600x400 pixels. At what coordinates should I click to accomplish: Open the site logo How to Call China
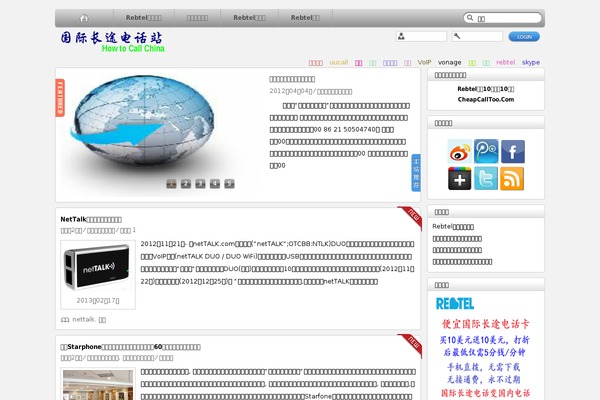(112, 42)
